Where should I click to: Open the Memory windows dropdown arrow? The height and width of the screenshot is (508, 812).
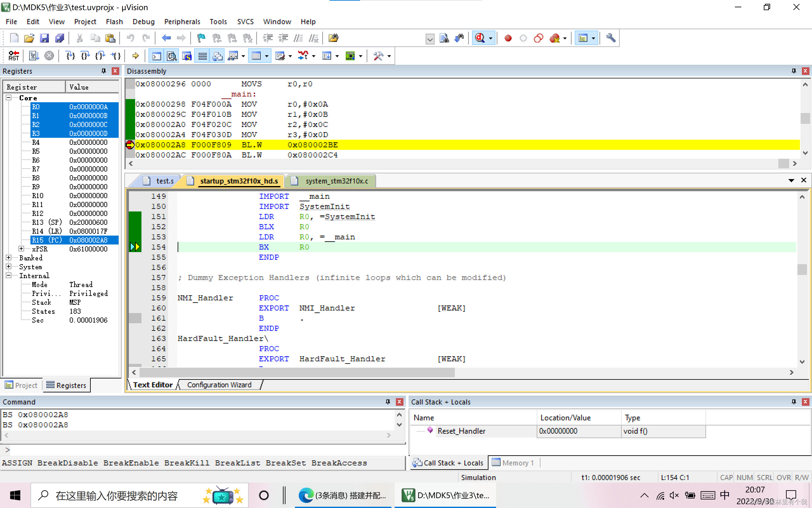pos(267,56)
